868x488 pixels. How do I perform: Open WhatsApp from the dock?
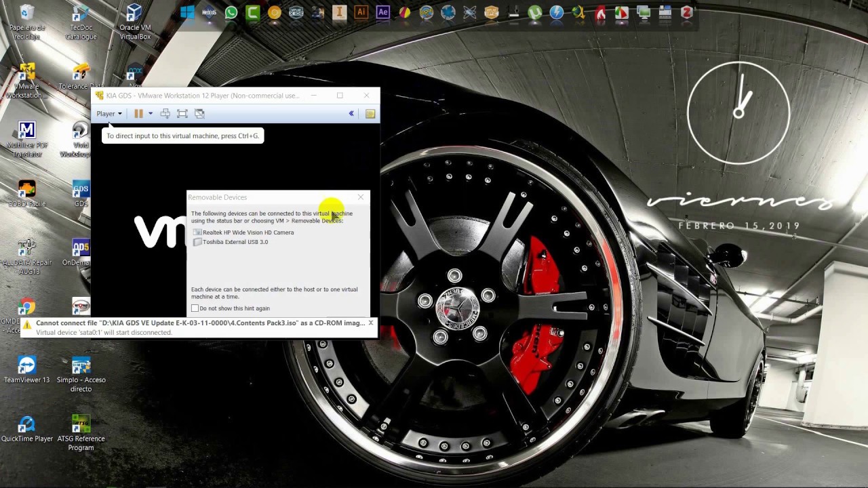[231, 12]
